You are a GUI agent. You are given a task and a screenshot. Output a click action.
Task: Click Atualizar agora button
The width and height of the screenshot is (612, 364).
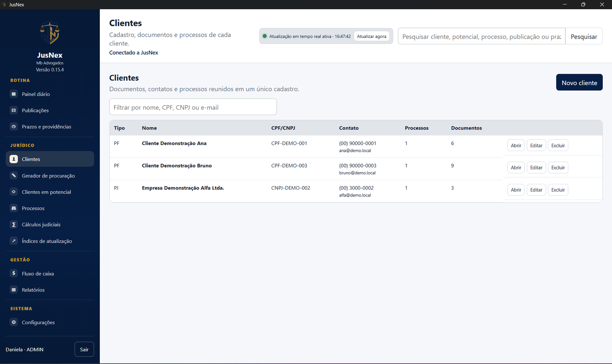click(x=371, y=36)
